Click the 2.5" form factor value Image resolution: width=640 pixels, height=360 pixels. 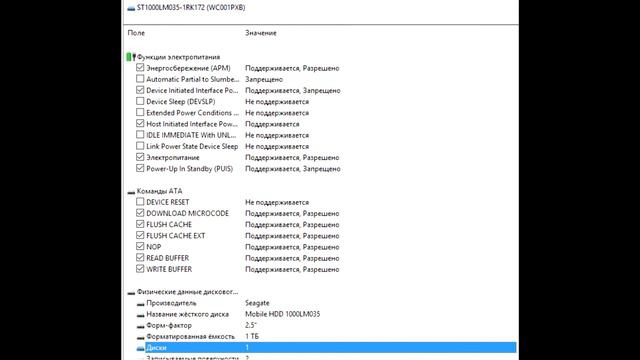point(251,326)
